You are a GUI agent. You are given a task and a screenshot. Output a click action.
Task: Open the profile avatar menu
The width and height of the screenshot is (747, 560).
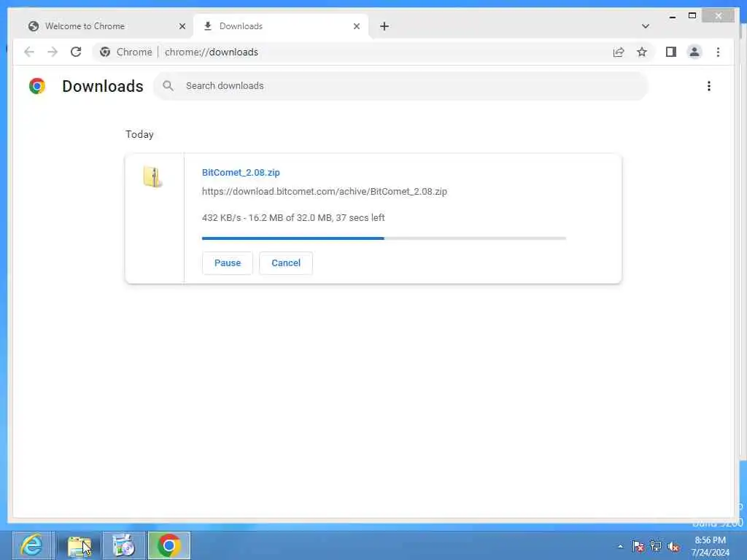(x=694, y=52)
